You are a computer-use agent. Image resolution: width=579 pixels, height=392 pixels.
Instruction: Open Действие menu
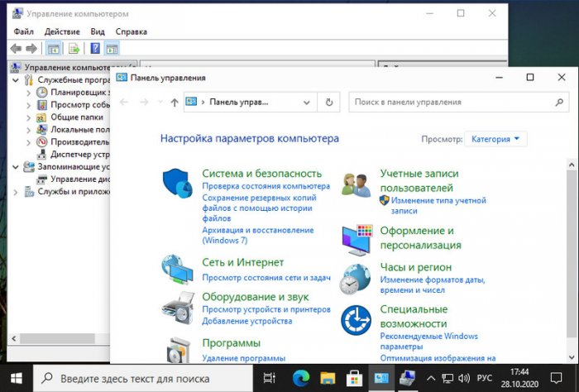[62, 31]
